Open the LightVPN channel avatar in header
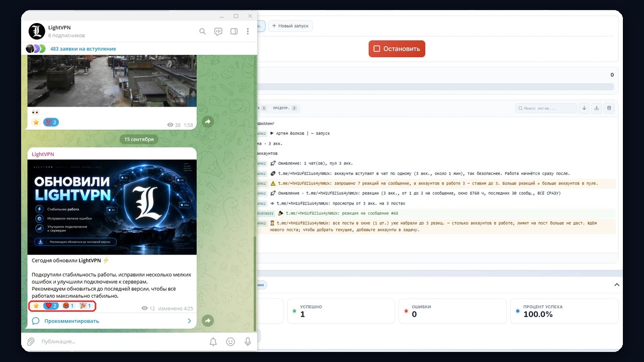This screenshot has height=362, width=644. coord(37,31)
